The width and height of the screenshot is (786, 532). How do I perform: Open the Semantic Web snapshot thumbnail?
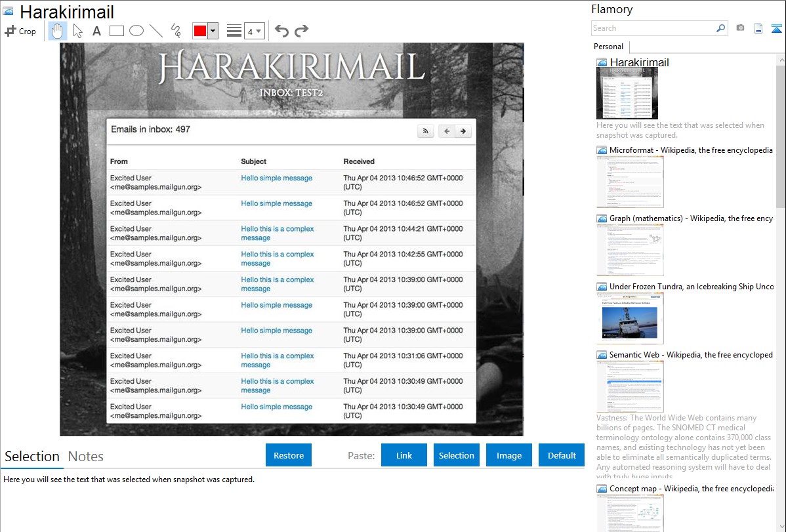tap(630, 386)
